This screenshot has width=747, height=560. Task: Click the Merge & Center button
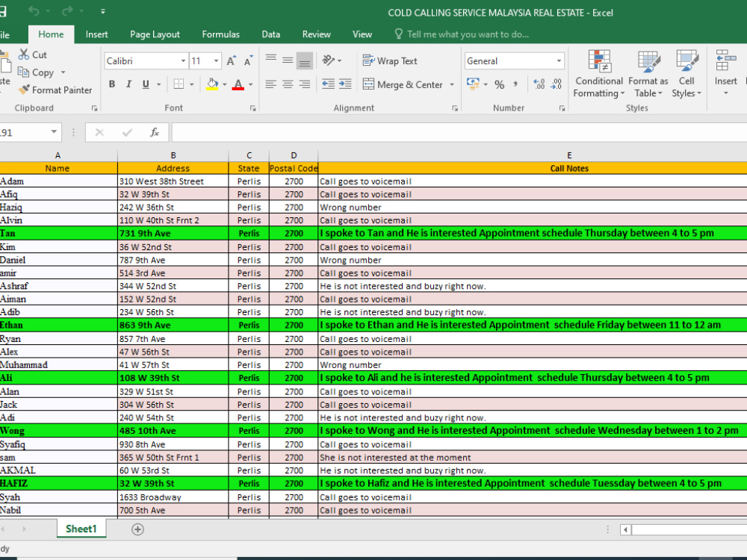click(x=403, y=85)
